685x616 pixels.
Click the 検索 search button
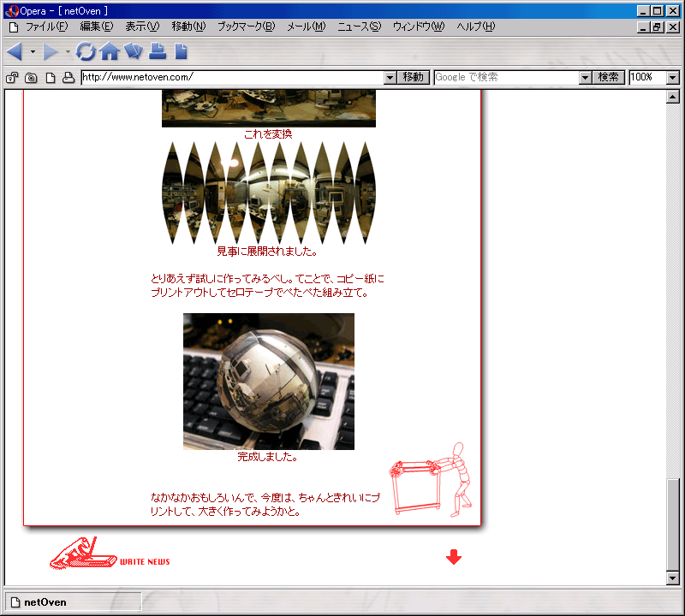point(608,77)
